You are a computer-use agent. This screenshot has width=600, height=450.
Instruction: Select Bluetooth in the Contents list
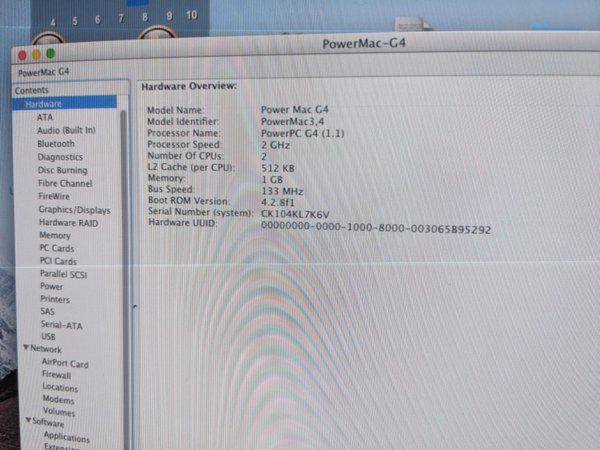tap(56, 144)
